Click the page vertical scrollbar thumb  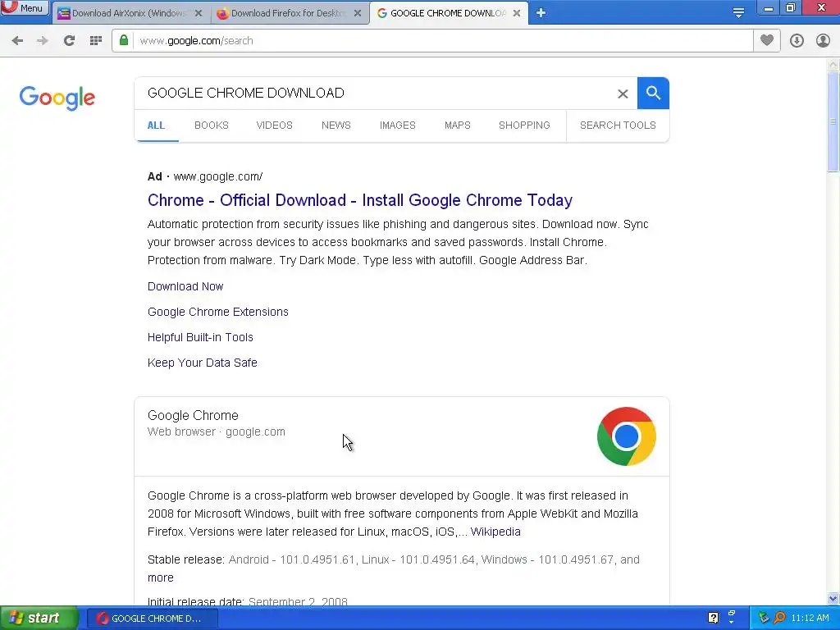pos(833,122)
